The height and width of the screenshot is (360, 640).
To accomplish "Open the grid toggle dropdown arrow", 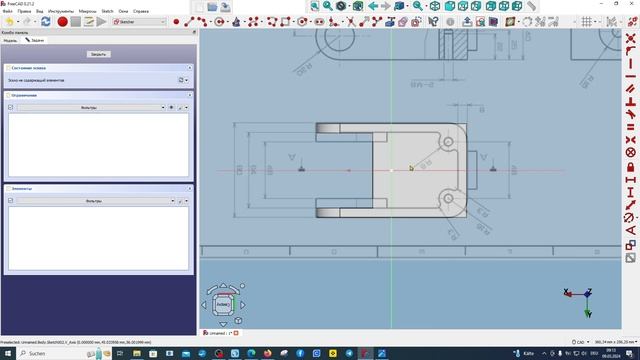I will click(x=596, y=22).
